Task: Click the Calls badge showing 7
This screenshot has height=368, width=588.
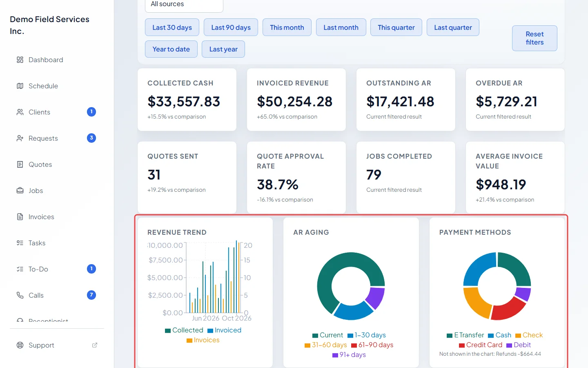Action: point(91,295)
